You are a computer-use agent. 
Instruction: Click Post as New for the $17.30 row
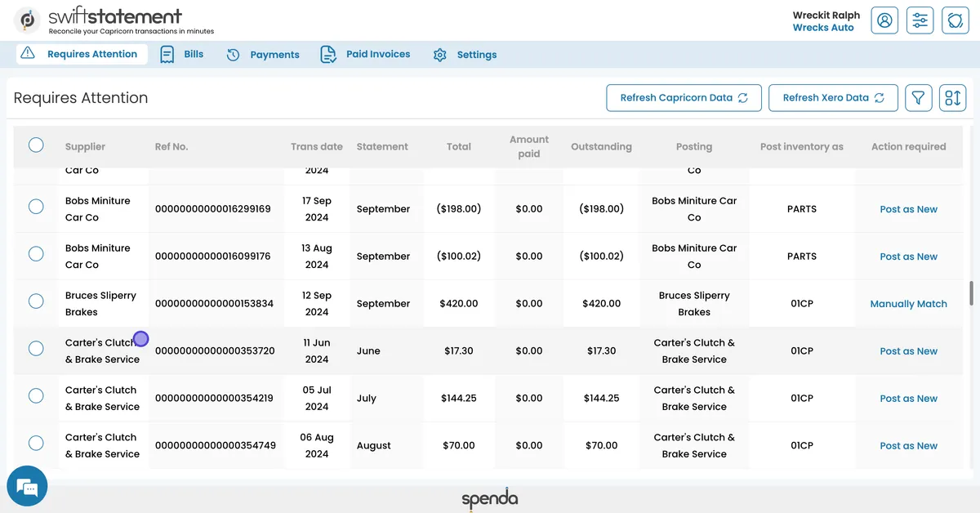(x=908, y=351)
